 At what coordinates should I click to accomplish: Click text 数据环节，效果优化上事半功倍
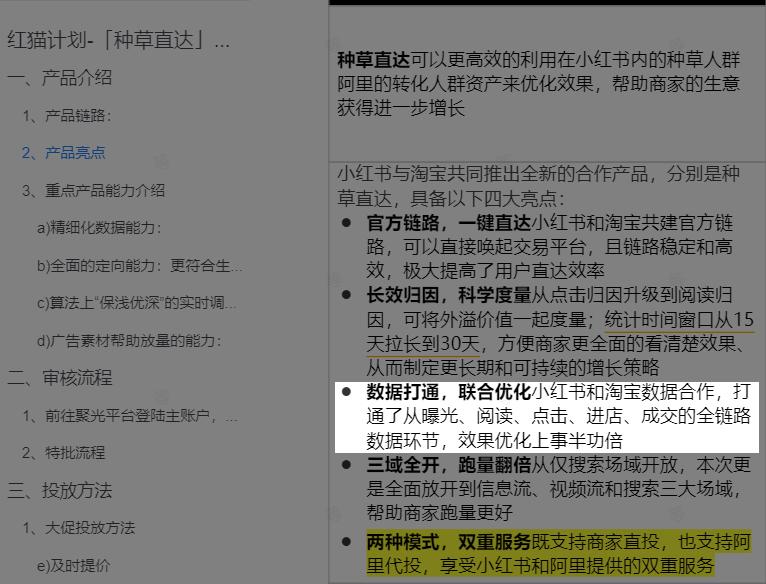coord(494,440)
